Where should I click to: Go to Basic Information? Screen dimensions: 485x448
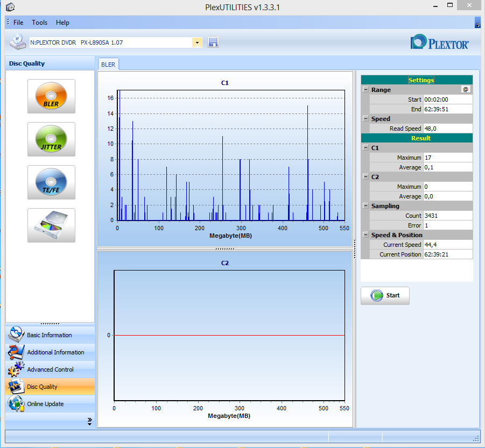(x=50, y=335)
